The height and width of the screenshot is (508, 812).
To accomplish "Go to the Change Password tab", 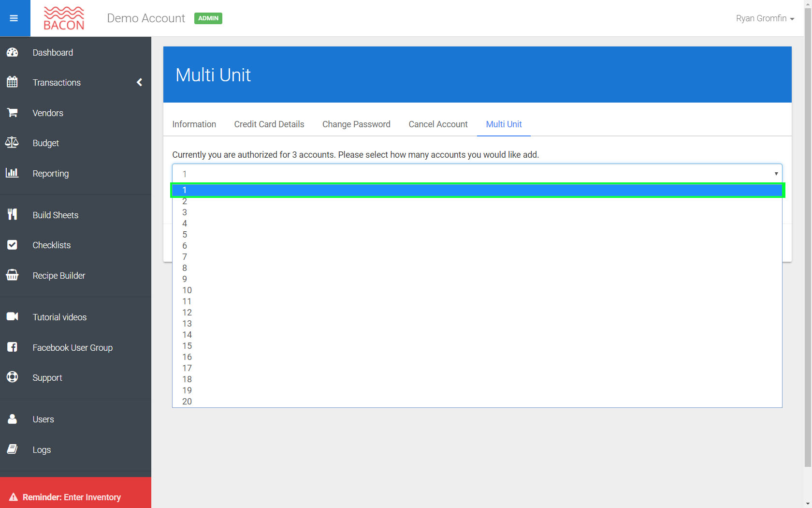I will click(356, 124).
